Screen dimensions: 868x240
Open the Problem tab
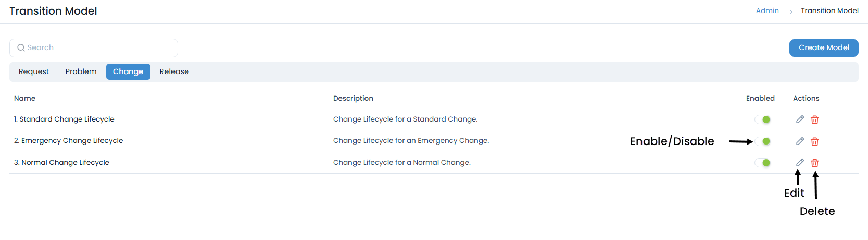(x=81, y=72)
